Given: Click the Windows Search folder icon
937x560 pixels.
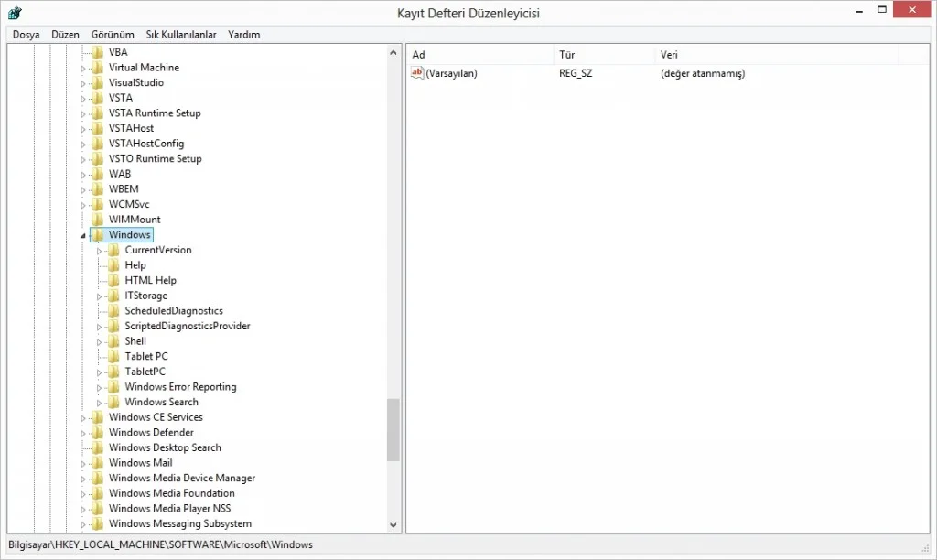Looking at the screenshot, I should [113, 402].
